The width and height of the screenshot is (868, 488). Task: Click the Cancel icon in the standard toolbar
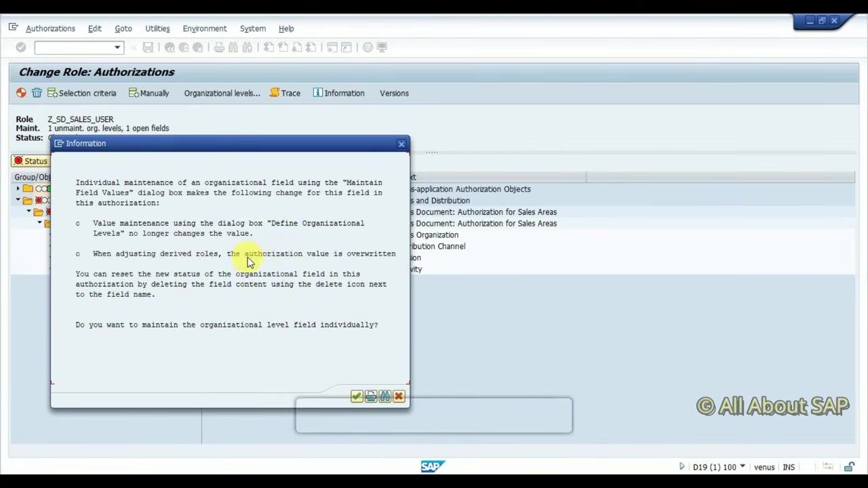click(198, 47)
